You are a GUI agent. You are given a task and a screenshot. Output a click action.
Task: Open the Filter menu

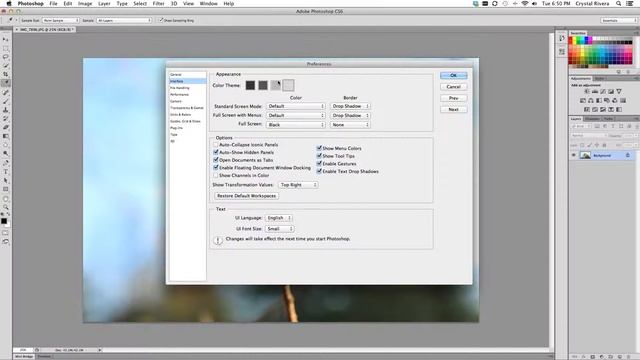tap(158, 4)
